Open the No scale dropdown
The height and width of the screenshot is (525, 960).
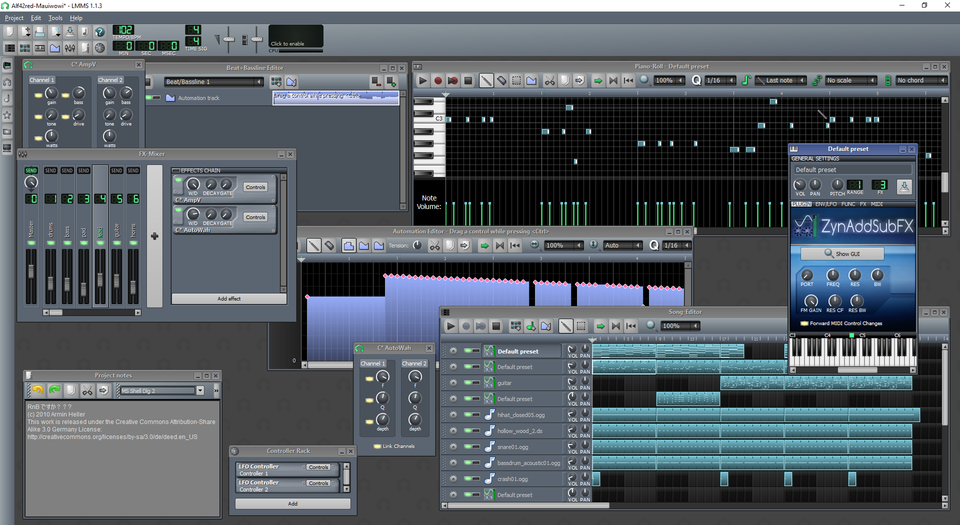(848, 80)
